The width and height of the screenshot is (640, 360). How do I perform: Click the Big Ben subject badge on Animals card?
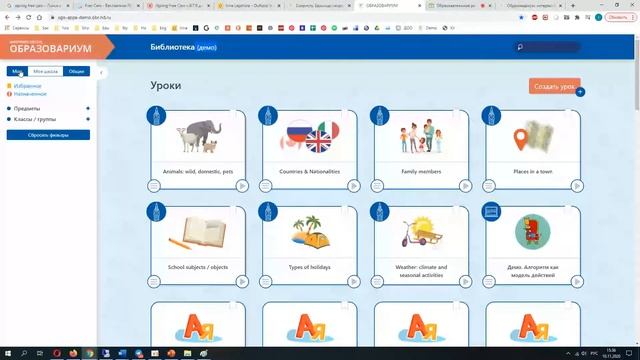pyautogui.click(x=156, y=116)
